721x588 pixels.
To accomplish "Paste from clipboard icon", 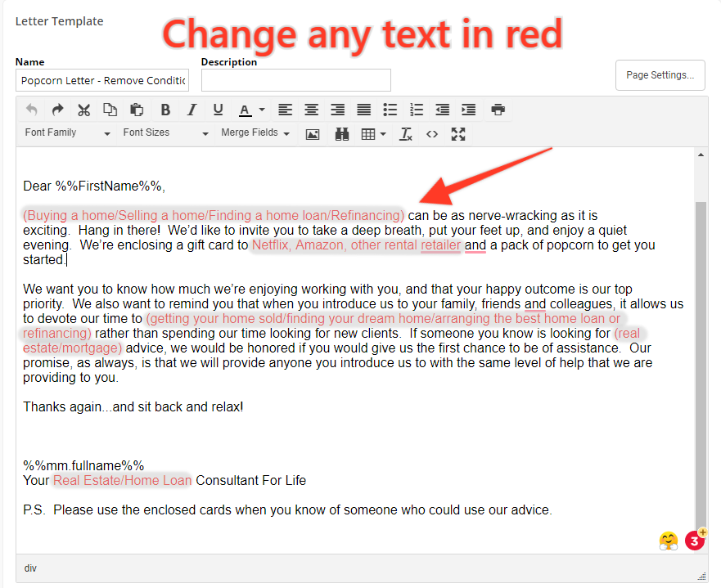I will pos(137,110).
